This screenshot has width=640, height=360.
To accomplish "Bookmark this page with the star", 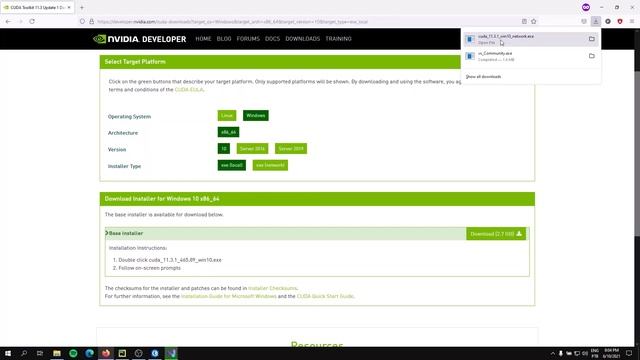I will click(533, 21).
